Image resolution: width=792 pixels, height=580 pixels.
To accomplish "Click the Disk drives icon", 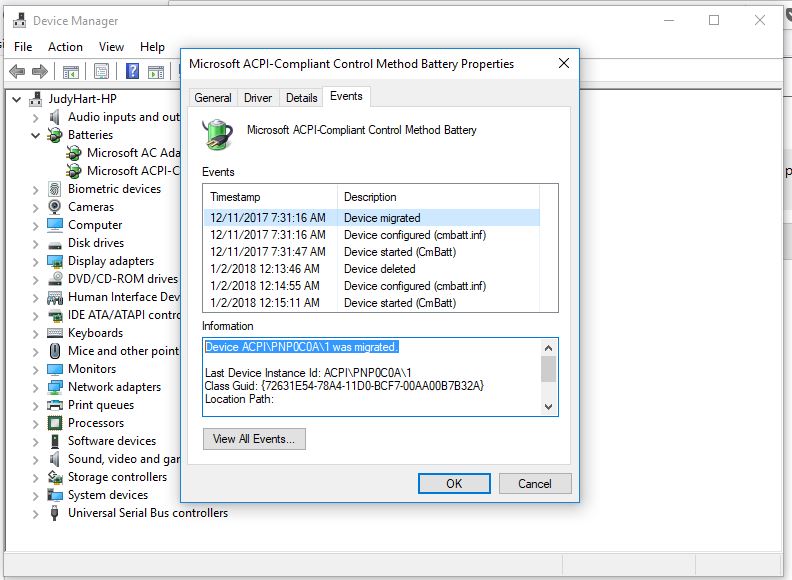I will pyautogui.click(x=55, y=245).
